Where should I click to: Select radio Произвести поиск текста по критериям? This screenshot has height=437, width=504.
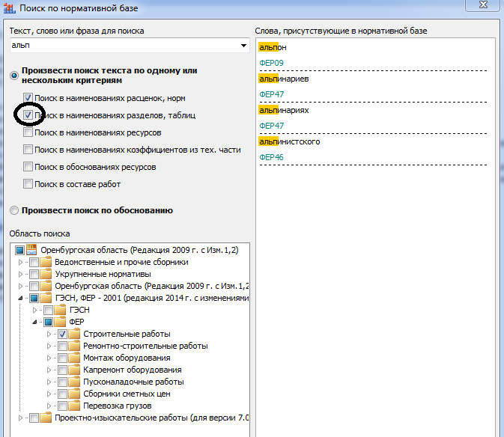click(x=14, y=76)
